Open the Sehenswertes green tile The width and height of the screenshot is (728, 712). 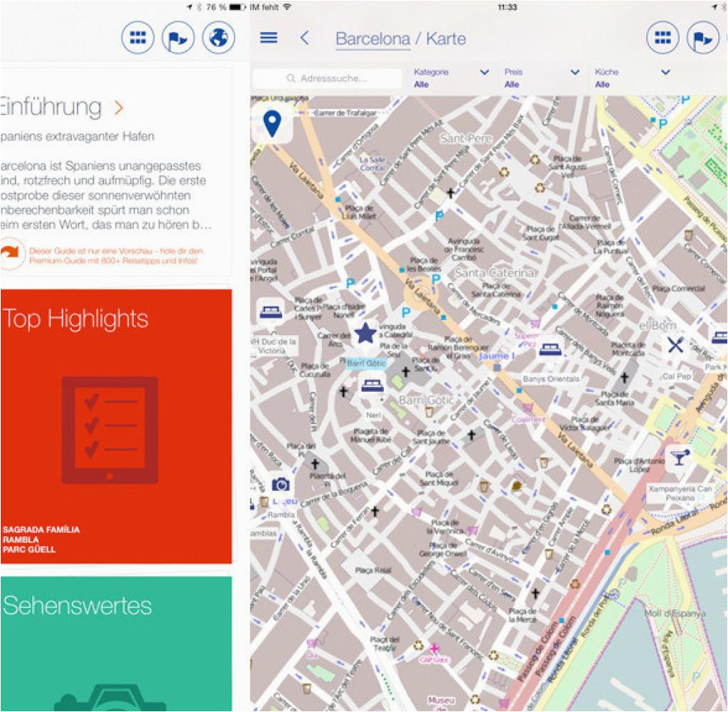tap(116, 644)
